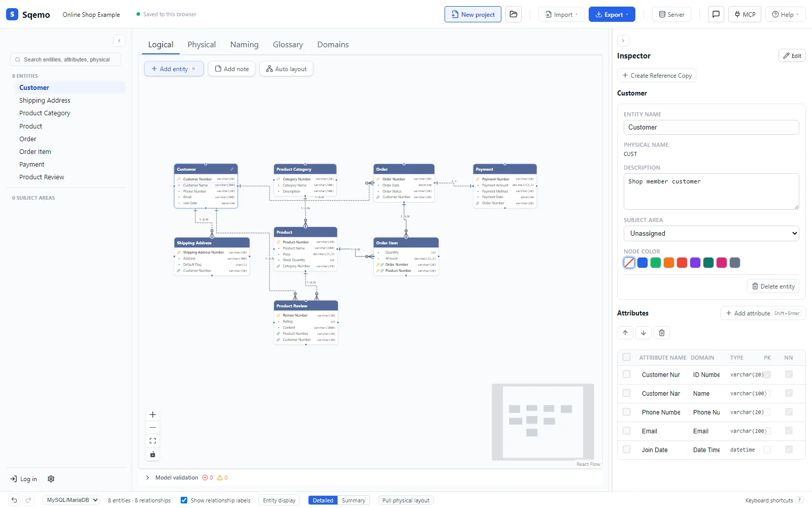The image size is (812, 508).
Task: Delete selected attributes trash icon
Action: [x=662, y=333]
